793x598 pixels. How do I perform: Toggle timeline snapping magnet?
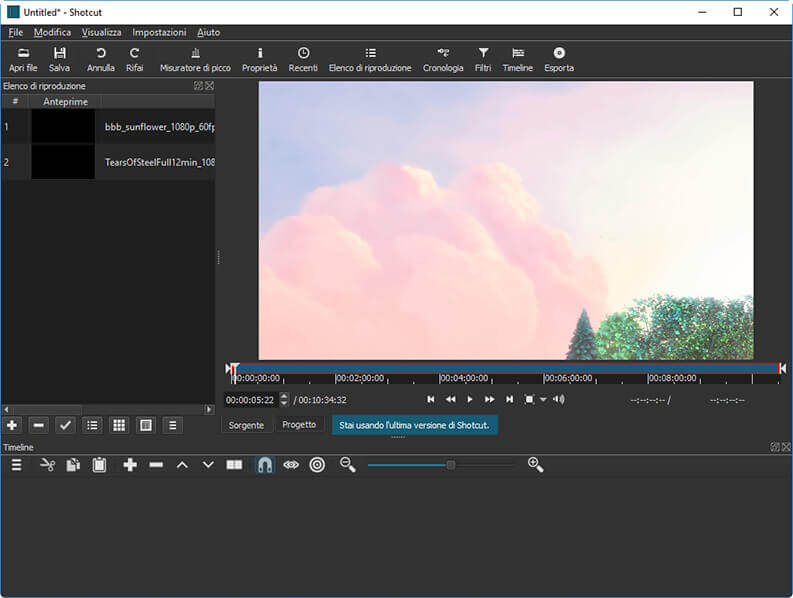coord(265,465)
